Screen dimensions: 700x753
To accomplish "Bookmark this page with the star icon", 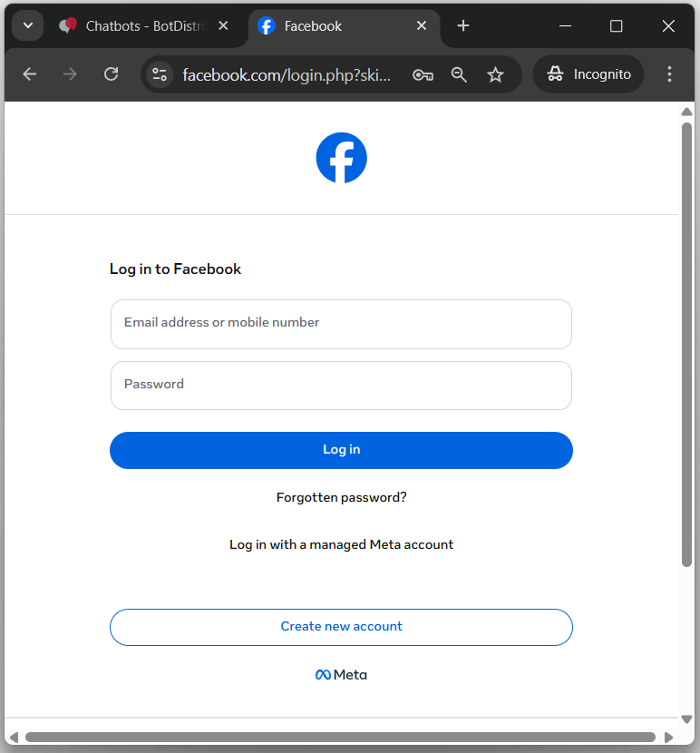I will coord(495,75).
